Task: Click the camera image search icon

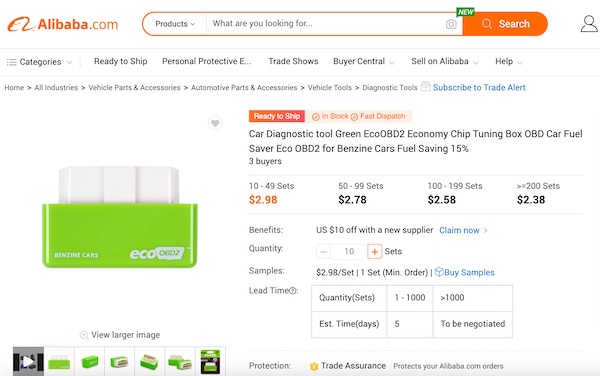Action: (451, 24)
